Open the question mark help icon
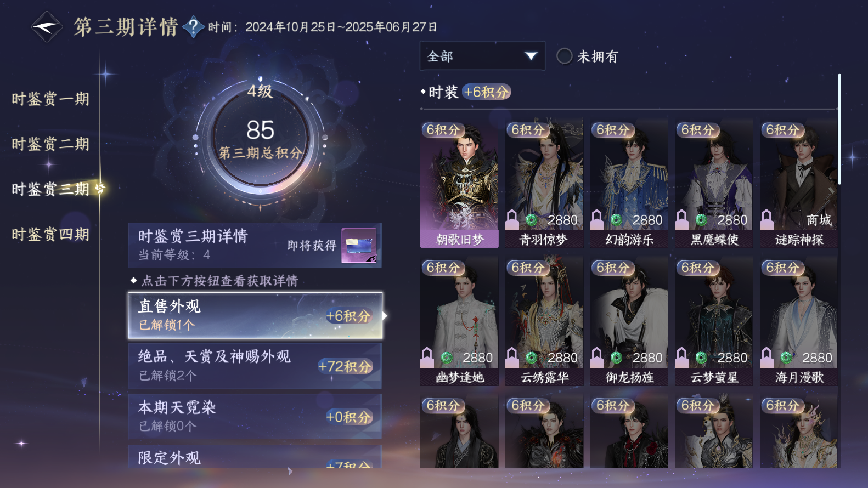 tap(193, 26)
